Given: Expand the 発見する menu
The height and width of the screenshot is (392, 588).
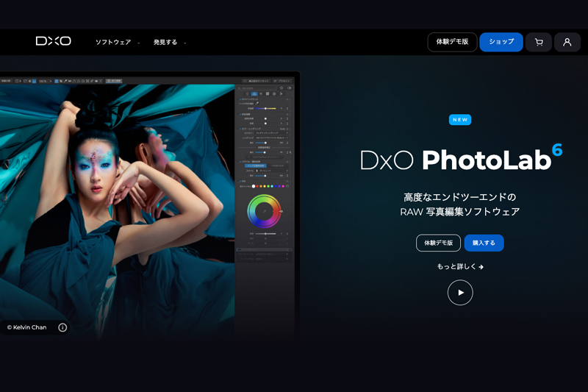Looking at the screenshot, I should point(170,42).
